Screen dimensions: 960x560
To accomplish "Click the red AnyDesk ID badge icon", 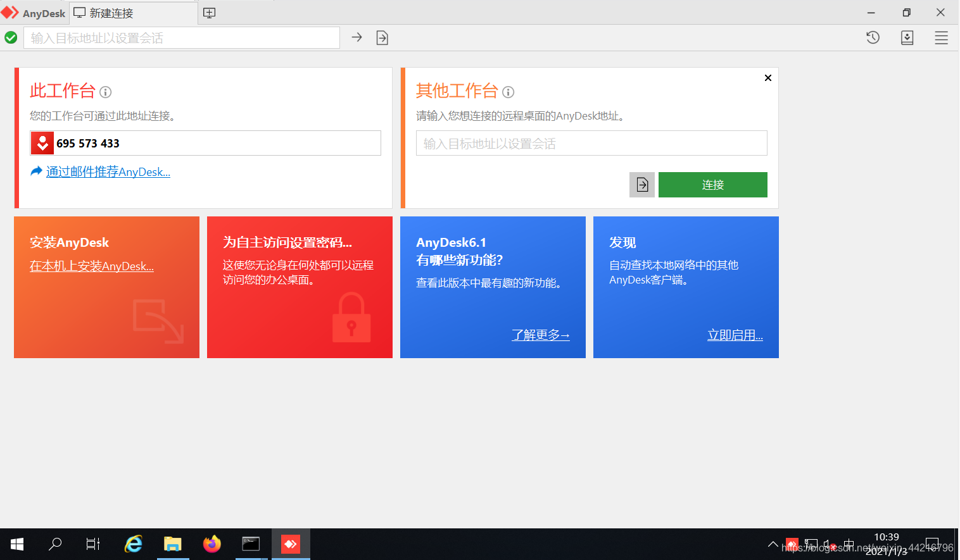I will coord(42,143).
